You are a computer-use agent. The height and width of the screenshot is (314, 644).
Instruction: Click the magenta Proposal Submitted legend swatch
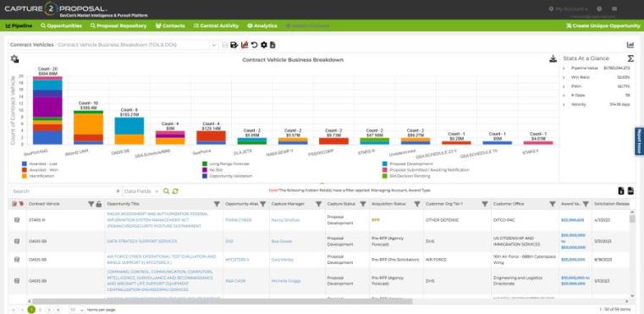pyautogui.click(x=384, y=170)
